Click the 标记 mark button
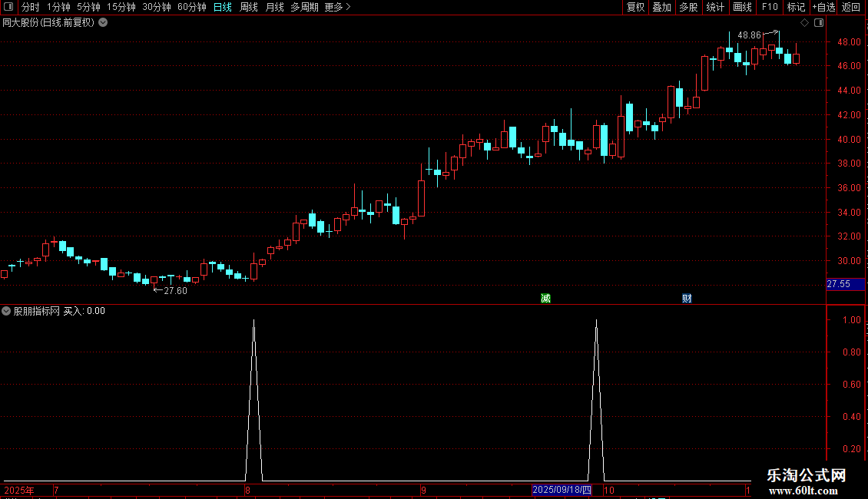Screen dimensions: 868x499 pyautogui.click(x=796, y=7)
